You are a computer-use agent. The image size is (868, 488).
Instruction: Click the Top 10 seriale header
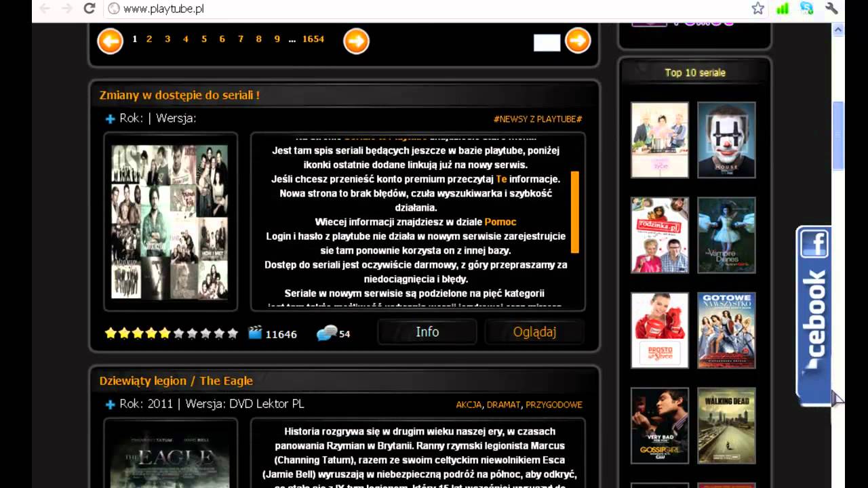click(695, 73)
